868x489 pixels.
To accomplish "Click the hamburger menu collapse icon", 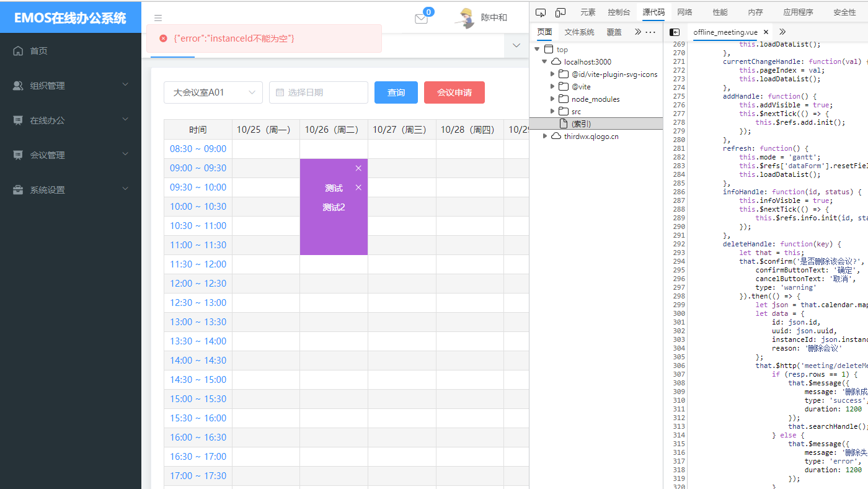I will (158, 19).
